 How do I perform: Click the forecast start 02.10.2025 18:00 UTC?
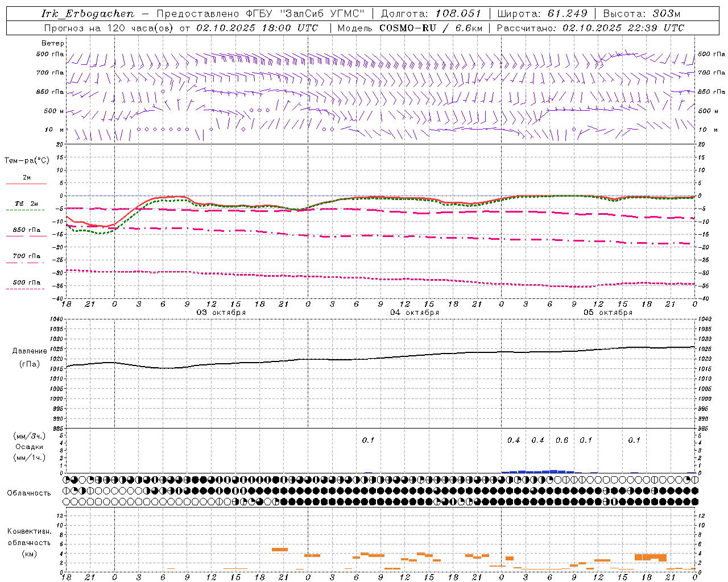tap(257, 28)
